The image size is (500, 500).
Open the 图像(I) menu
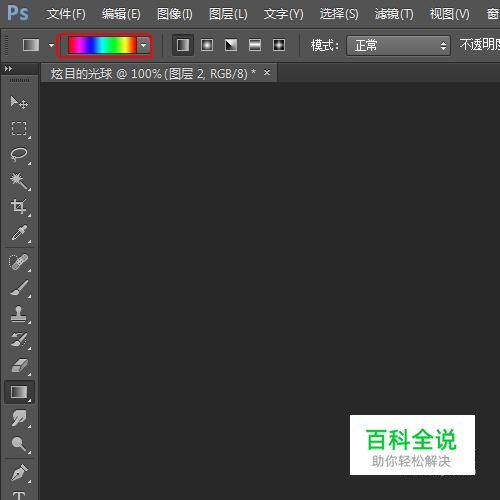pos(175,14)
